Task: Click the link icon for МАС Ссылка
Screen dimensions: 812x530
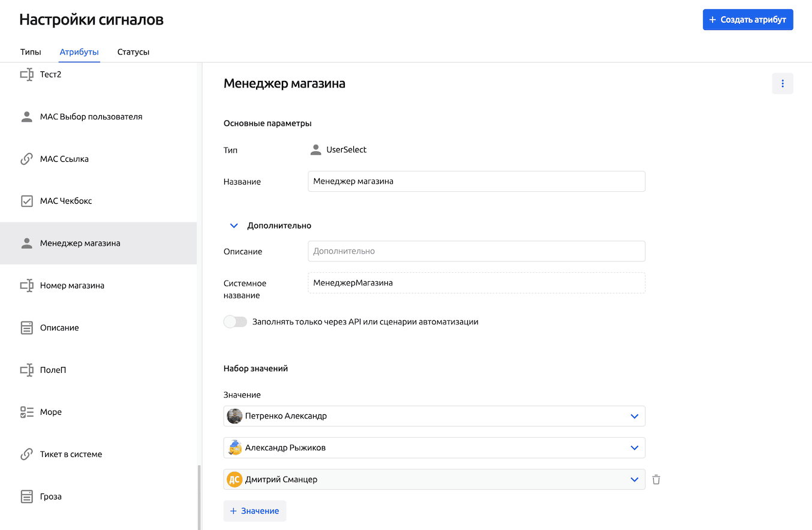Action: click(26, 159)
